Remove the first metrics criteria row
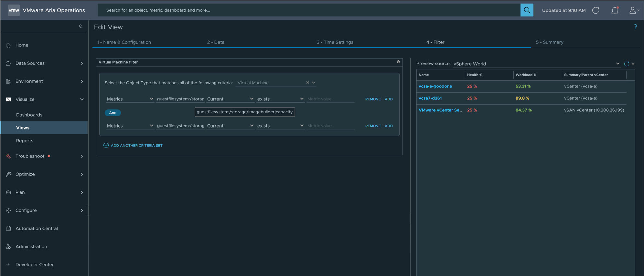 373,99
